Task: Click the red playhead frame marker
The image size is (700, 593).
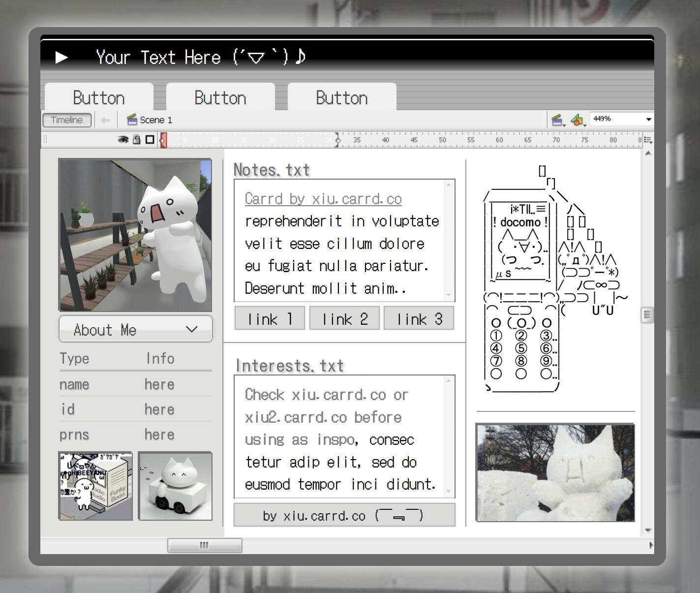Action: click(163, 140)
